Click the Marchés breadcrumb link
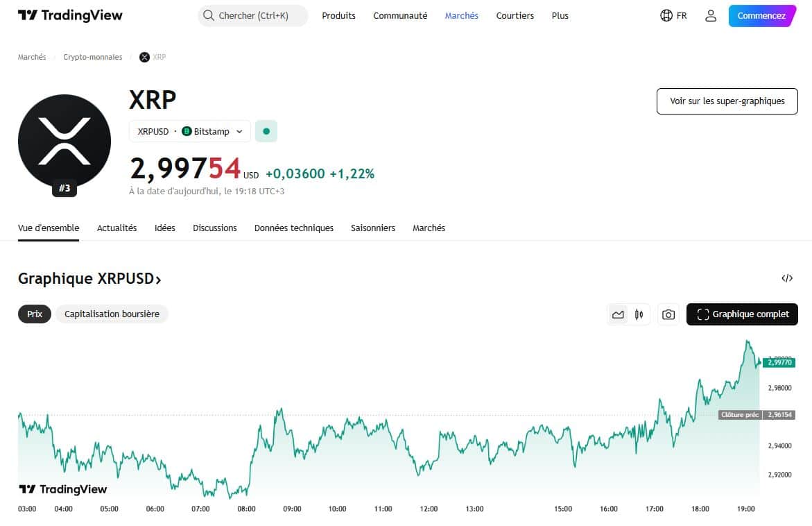 tap(32, 57)
